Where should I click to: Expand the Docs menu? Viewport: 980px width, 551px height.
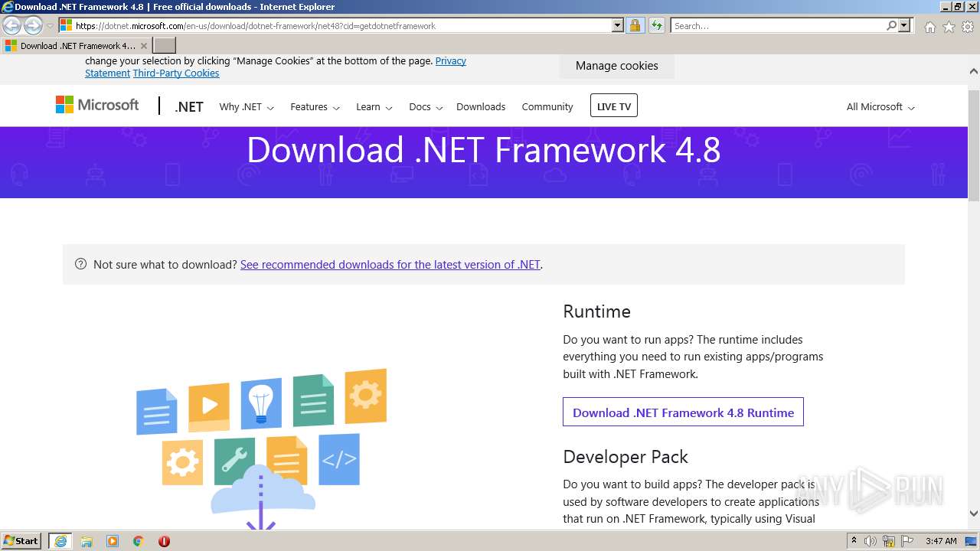click(x=426, y=107)
